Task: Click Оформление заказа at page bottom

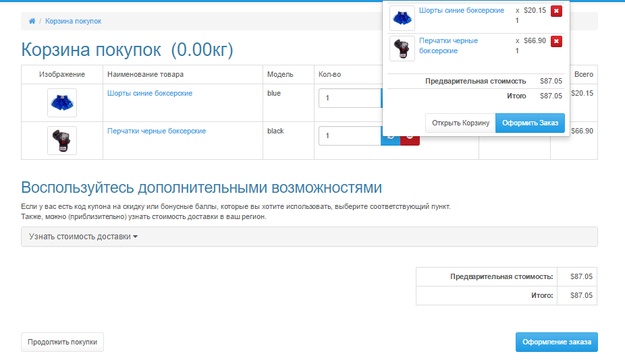Action: coord(556,342)
